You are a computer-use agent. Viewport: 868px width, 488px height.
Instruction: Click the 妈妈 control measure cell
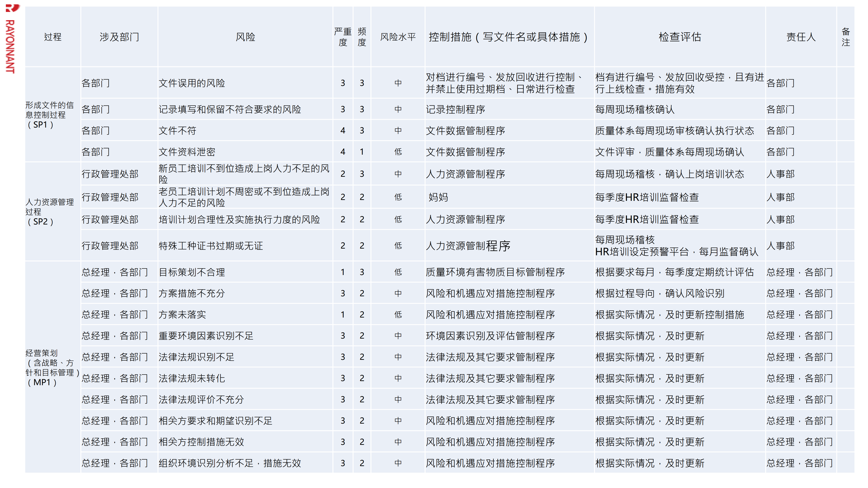510,197
